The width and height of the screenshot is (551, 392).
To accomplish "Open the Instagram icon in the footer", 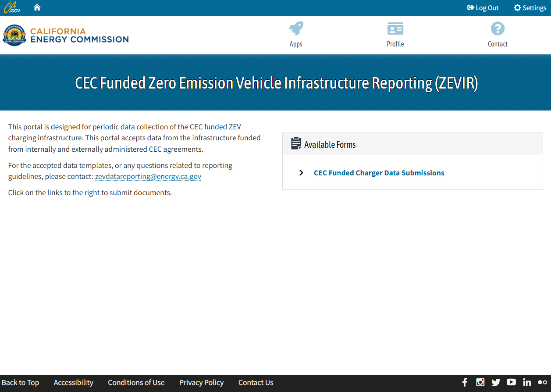I will 480,382.
